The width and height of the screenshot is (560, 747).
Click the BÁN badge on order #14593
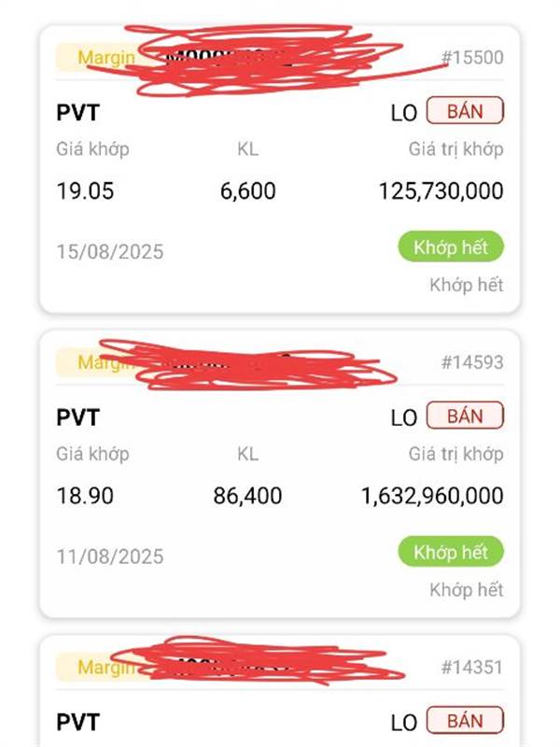coord(465,416)
